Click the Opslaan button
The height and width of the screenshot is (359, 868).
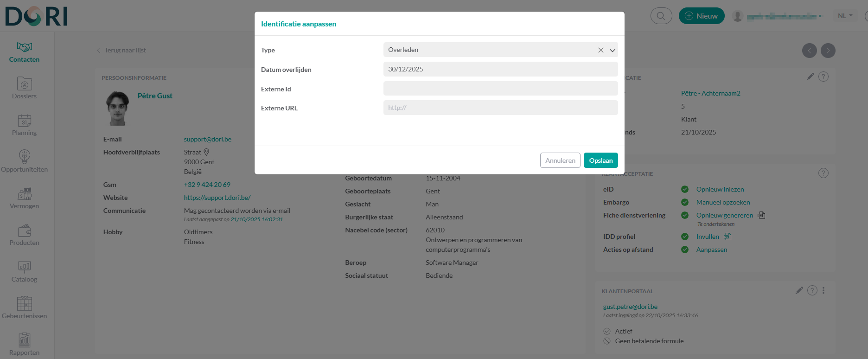tap(600, 160)
